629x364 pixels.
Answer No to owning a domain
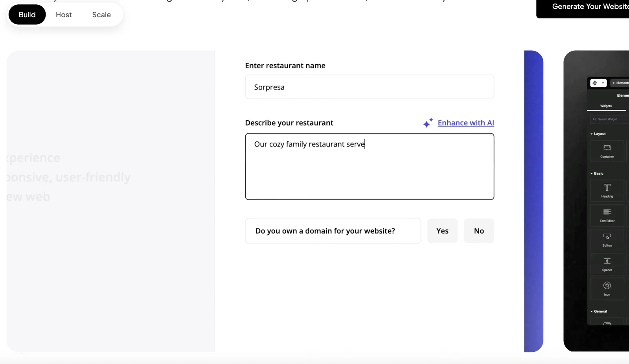point(479,231)
